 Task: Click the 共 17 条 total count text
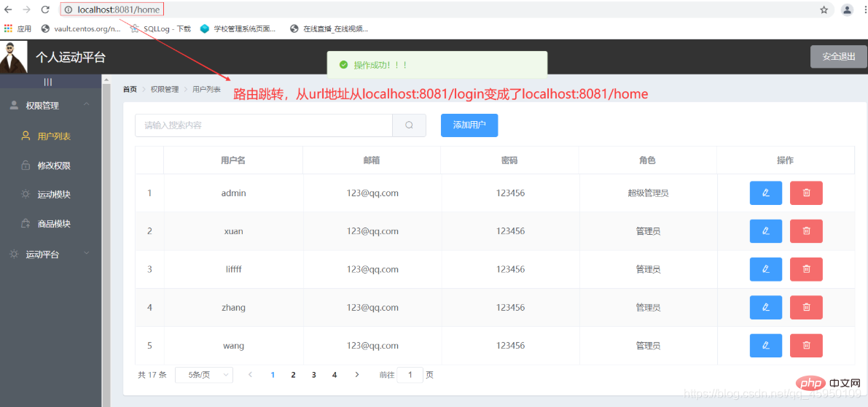(152, 375)
